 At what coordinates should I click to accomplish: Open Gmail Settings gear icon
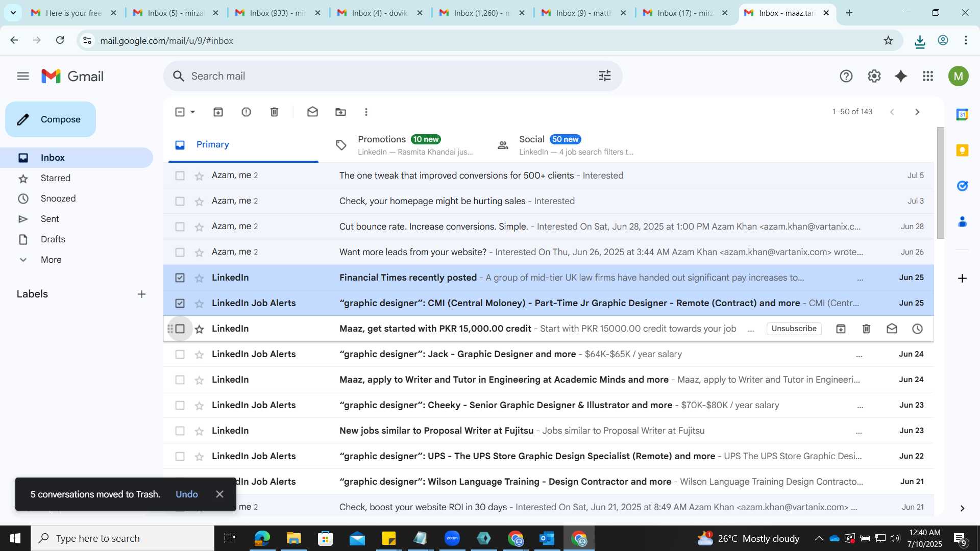tap(874, 77)
